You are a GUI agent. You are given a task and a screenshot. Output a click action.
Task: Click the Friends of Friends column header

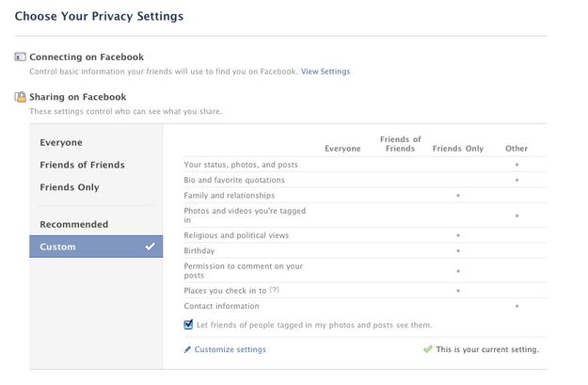tap(400, 144)
